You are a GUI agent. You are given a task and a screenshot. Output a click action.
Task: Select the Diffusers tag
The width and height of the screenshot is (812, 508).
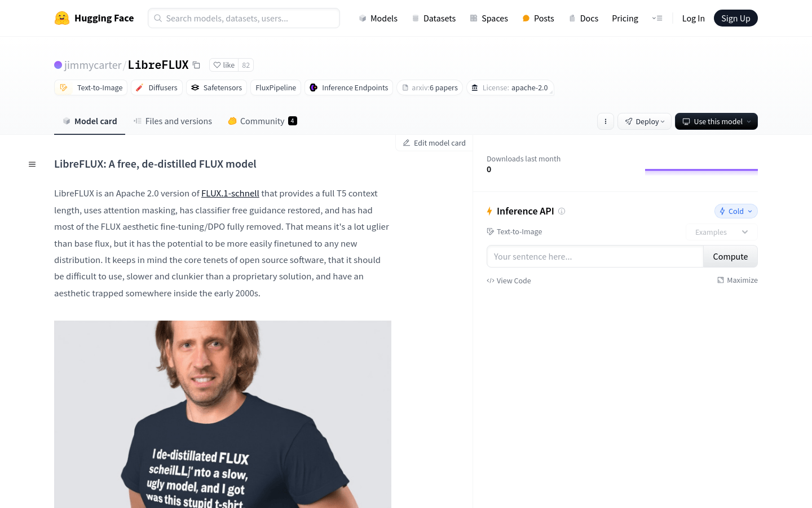157,87
